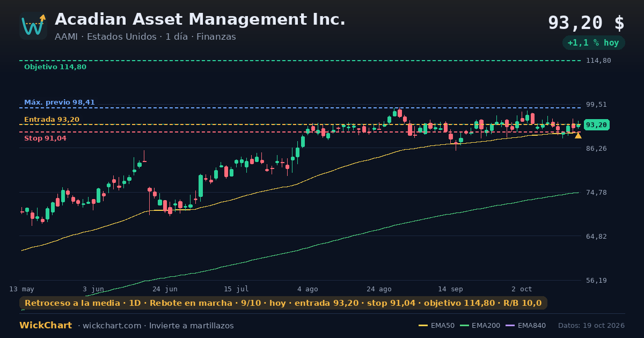Click the 13 may date label
Viewport: 644px width, 338px height.
click(x=21, y=289)
